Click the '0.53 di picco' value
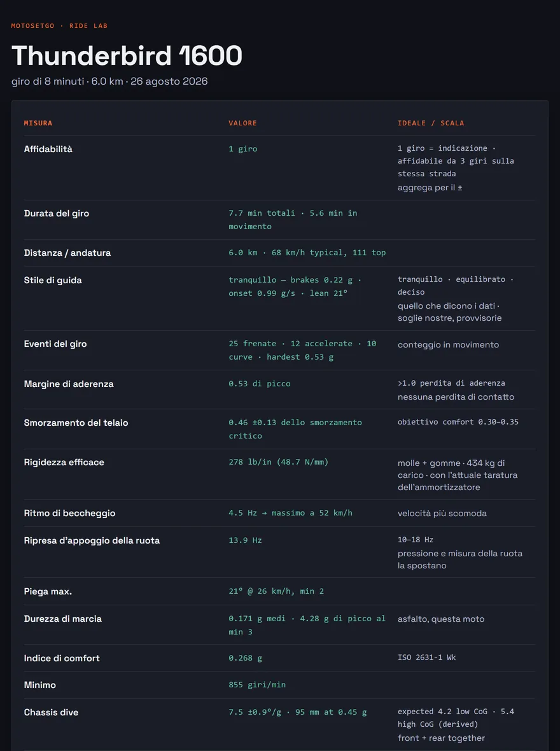This screenshot has height=751, width=560. coord(259,384)
